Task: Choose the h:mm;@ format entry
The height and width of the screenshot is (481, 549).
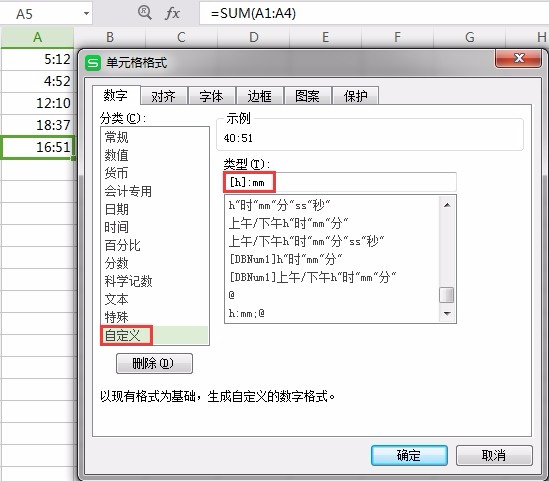Action: [x=332, y=313]
